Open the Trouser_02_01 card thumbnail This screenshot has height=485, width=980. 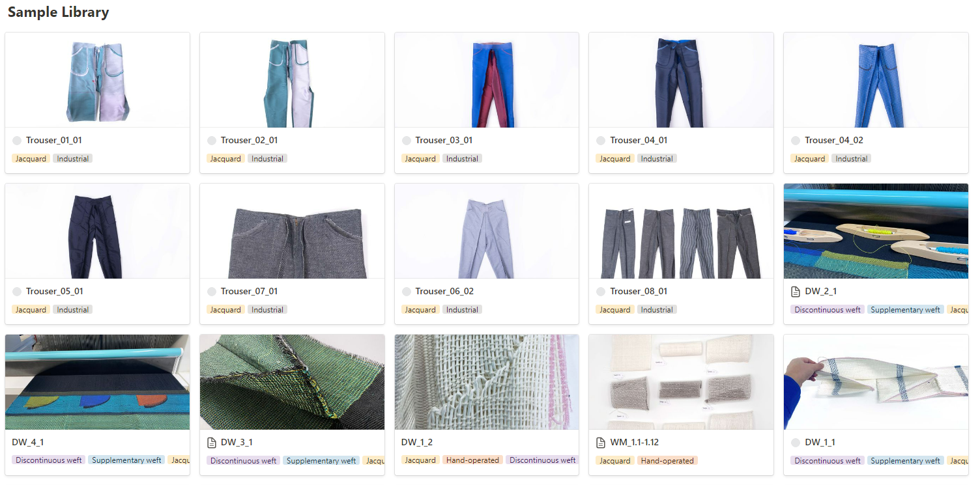292,80
